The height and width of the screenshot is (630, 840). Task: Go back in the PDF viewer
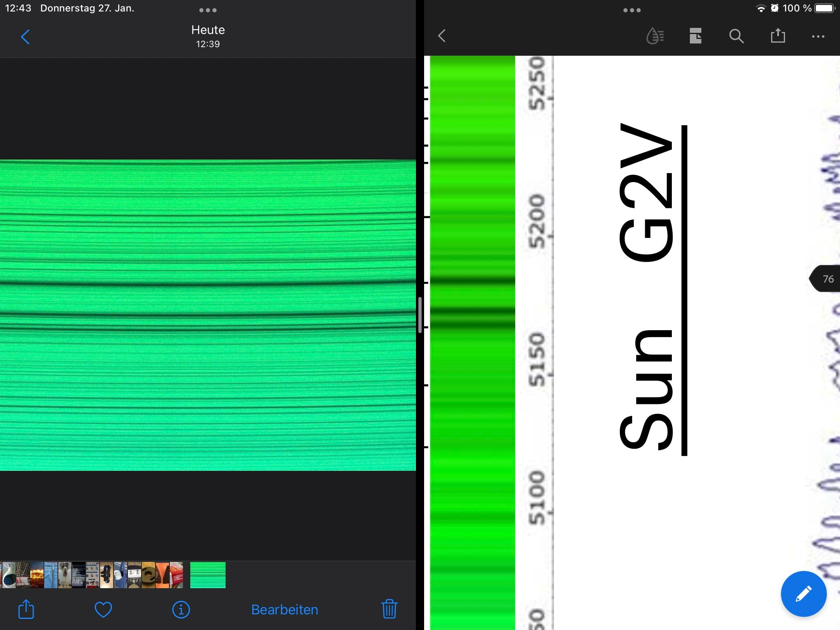tap(442, 36)
